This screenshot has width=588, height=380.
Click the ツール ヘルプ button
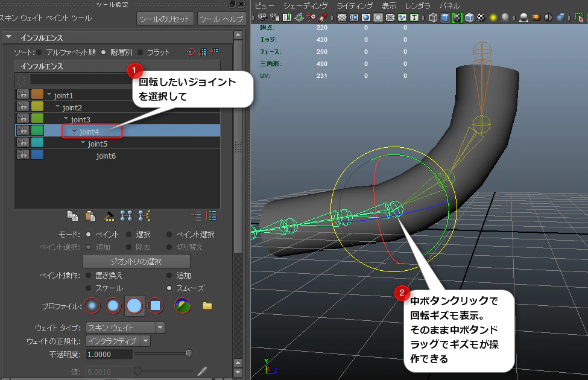click(221, 19)
